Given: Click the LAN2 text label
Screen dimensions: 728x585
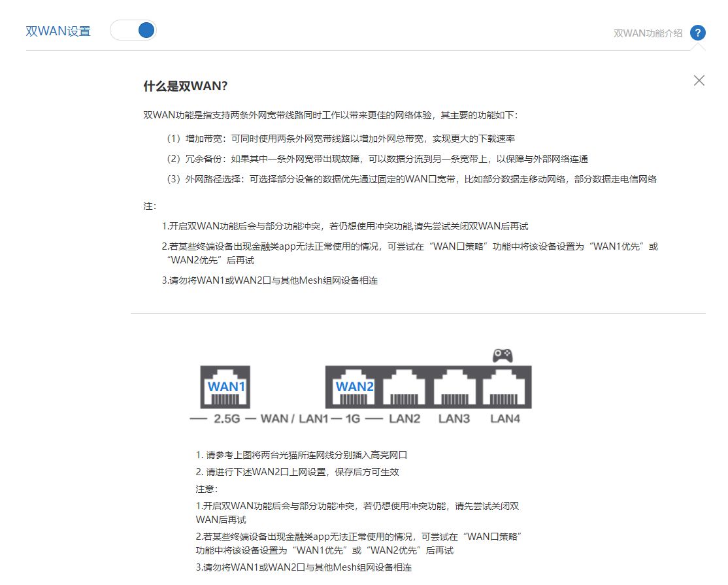Looking at the screenshot, I should pos(405,419).
